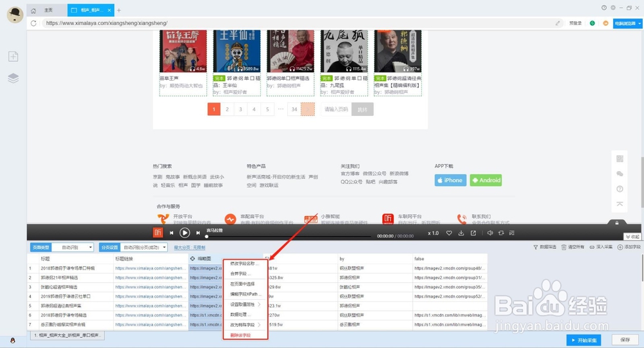This screenshot has height=348, width=644.
Task: Open settings gear in title bar
Action: pyautogui.click(x=613, y=7)
